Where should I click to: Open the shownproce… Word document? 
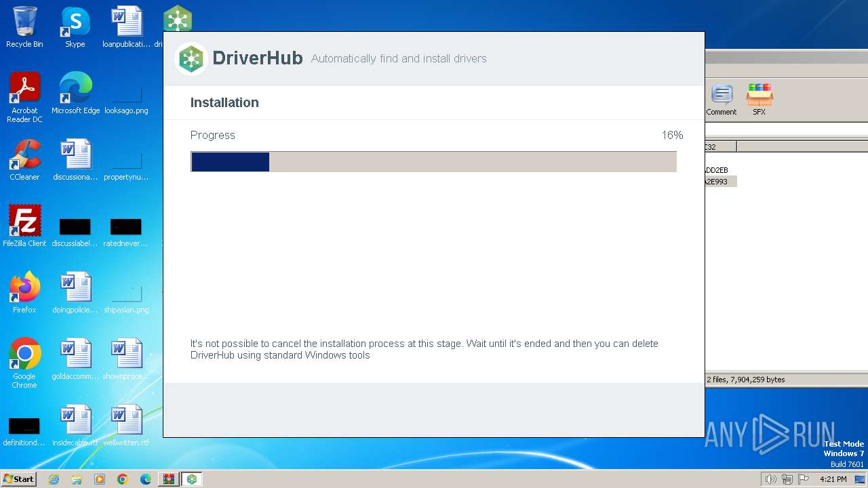click(127, 359)
